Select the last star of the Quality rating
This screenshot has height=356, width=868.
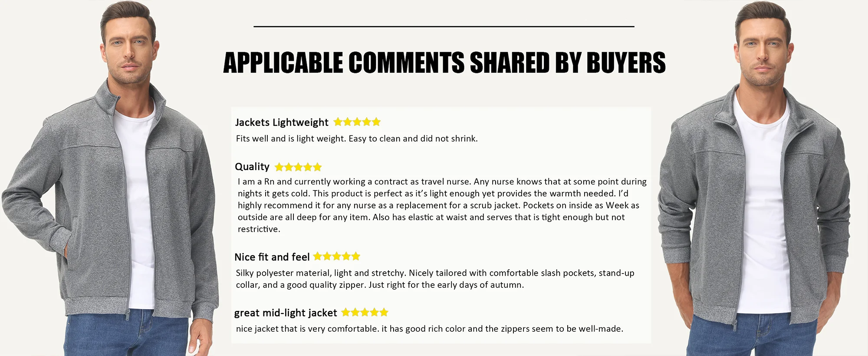(317, 167)
